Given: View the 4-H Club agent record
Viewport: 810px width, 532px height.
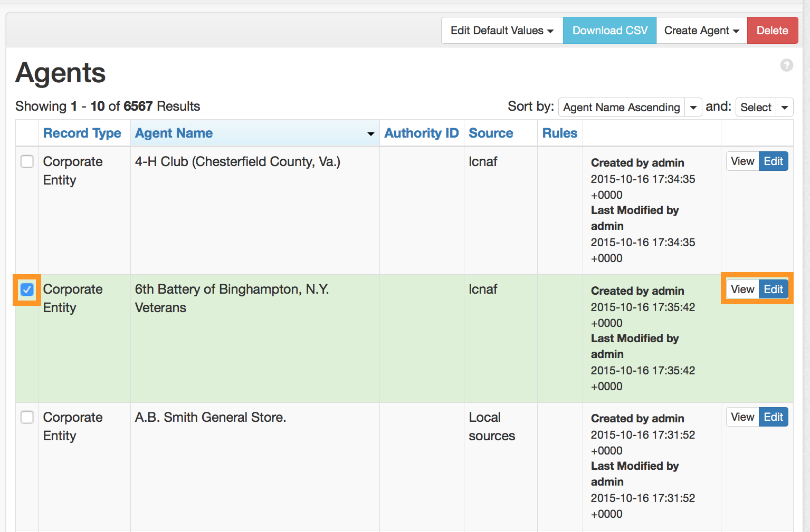Looking at the screenshot, I should pos(742,161).
